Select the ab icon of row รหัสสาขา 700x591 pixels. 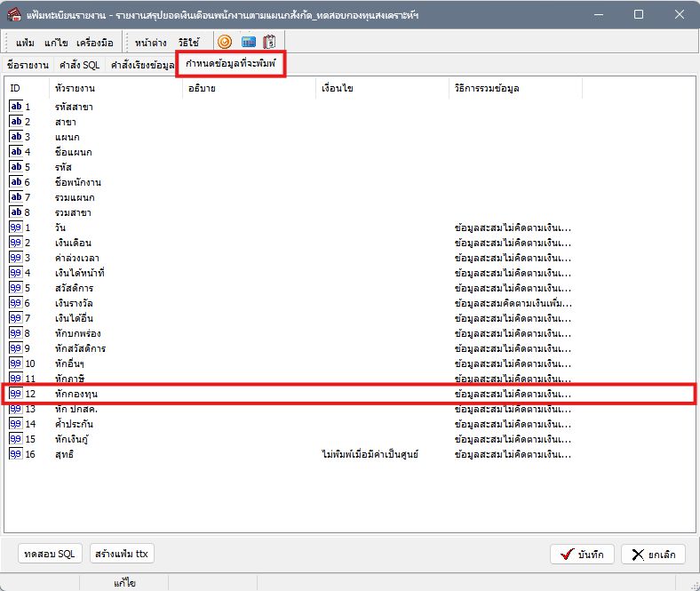(x=16, y=107)
